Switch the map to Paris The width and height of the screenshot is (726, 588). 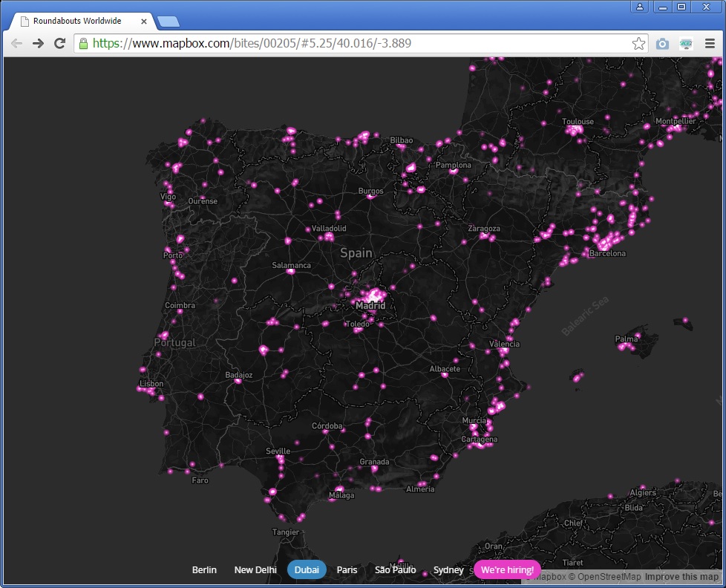[347, 570]
